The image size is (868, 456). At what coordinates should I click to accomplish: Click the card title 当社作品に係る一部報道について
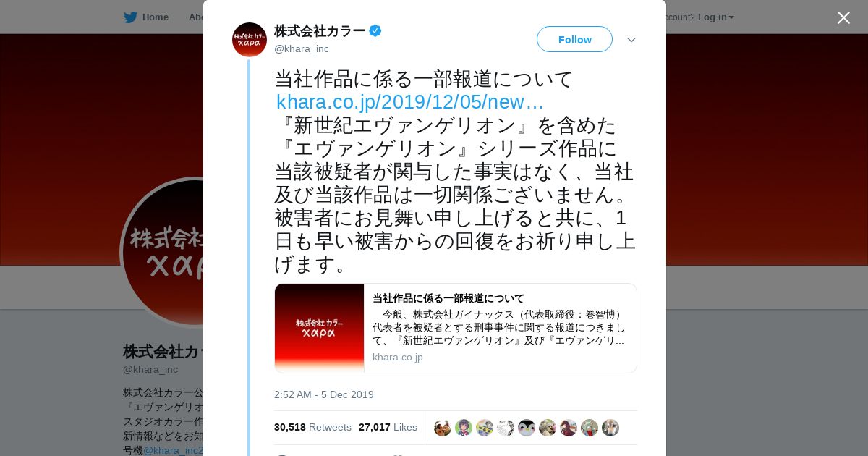[x=448, y=298]
